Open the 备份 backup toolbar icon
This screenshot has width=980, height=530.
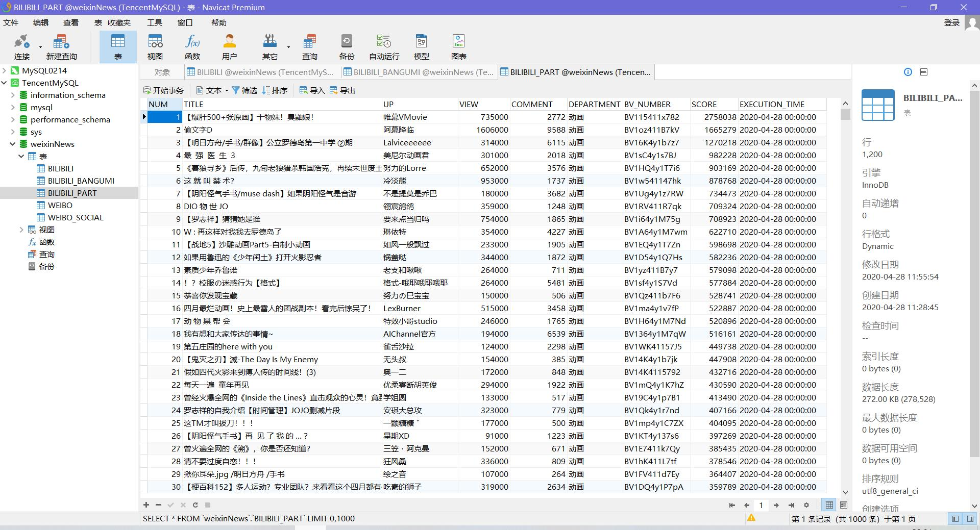pyautogui.click(x=347, y=47)
